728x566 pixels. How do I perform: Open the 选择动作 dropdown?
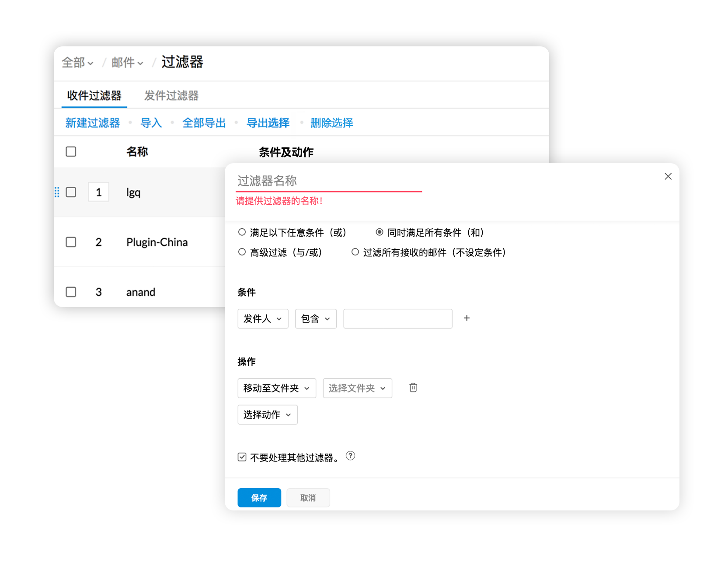267,414
